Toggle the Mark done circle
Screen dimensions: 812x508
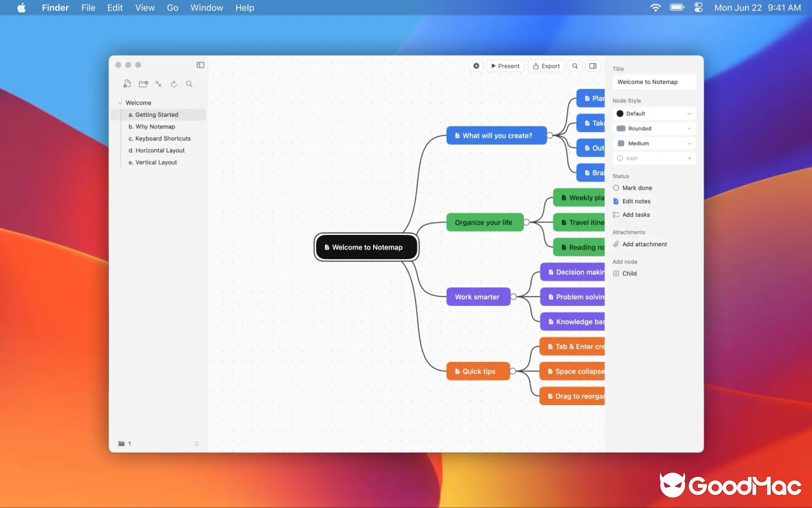pos(616,188)
